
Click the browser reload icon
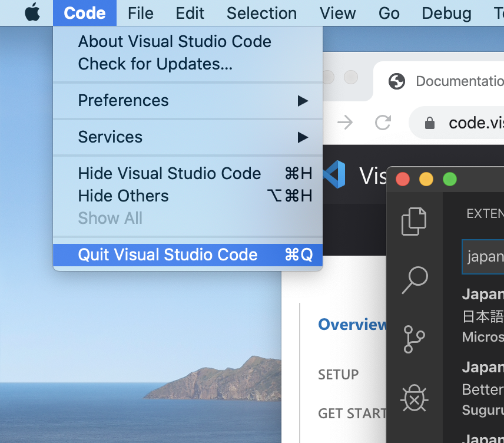coord(383,123)
